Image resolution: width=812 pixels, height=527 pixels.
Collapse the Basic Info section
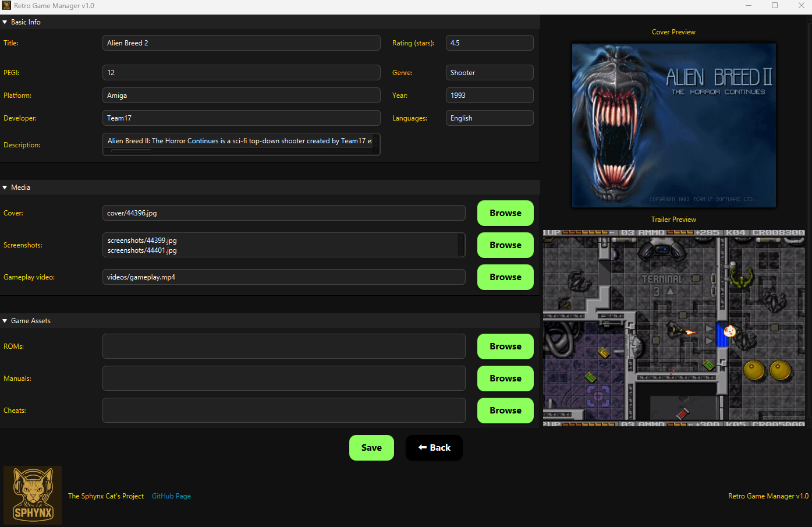(x=5, y=22)
